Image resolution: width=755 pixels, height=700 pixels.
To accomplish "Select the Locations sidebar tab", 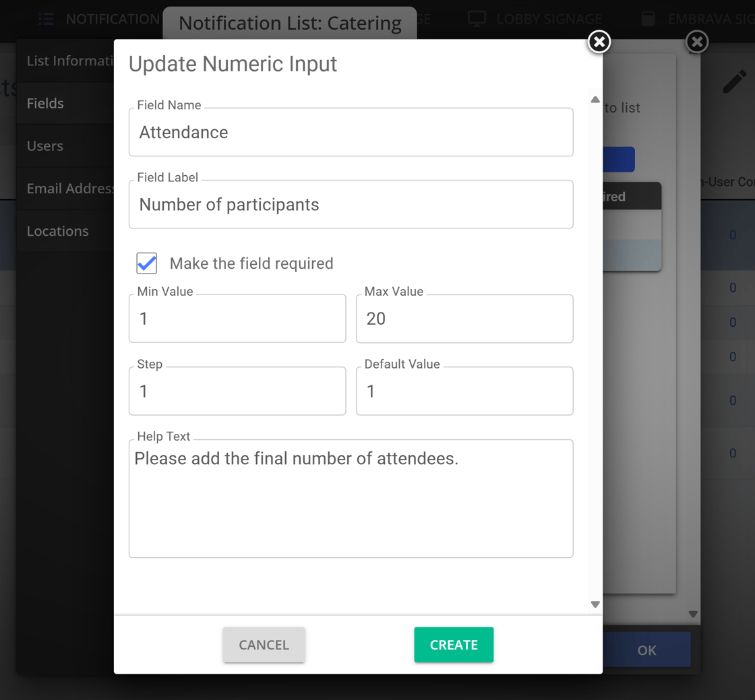I will coord(58,231).
